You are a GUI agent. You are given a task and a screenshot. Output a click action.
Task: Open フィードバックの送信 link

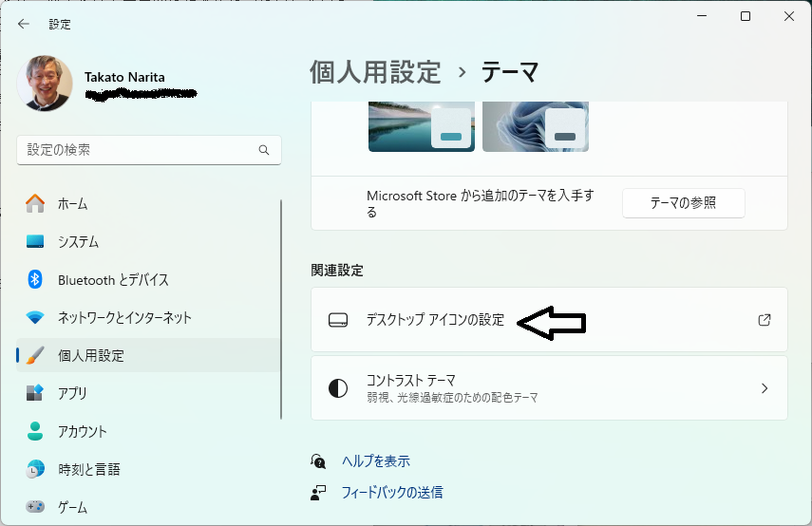point(391,492)
